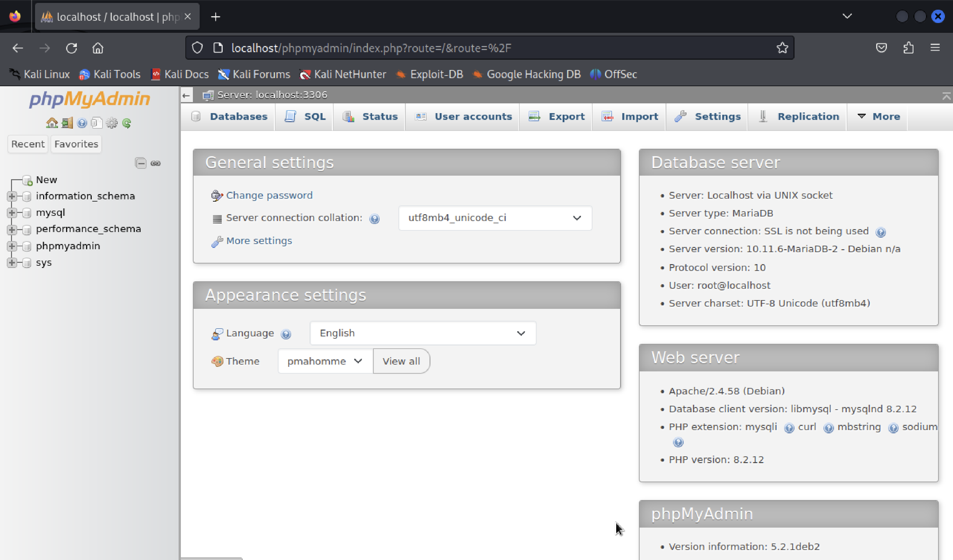Viewport: 953px width, 560px height.
Task: Open Firefox home page button
Action: point(98,48)
